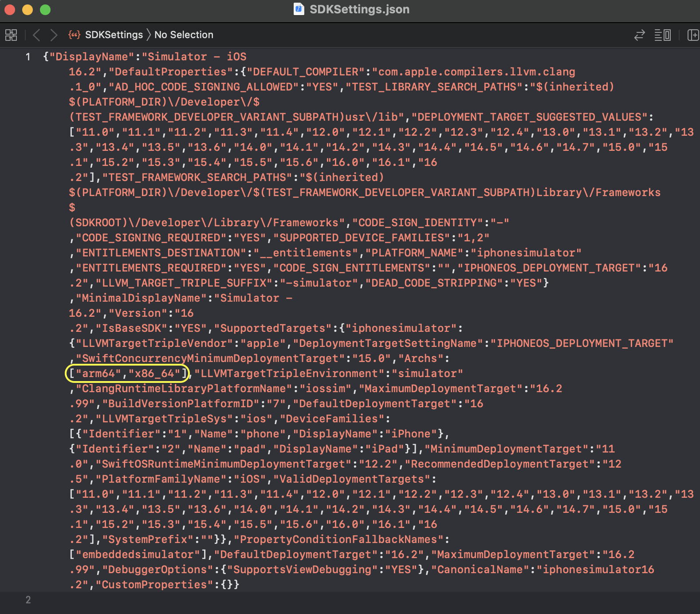
Task: Click the "x86_64" architecture value
Action: [x=155, y=374]
